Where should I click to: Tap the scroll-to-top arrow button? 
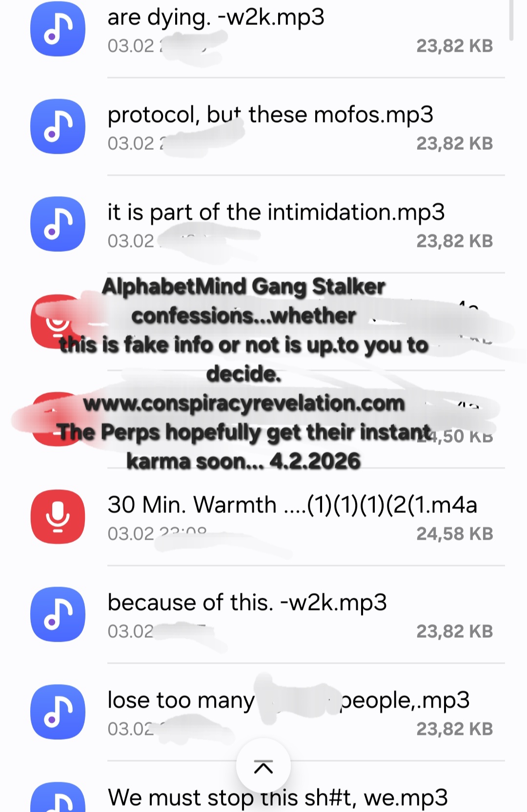[x=263, y=766]
